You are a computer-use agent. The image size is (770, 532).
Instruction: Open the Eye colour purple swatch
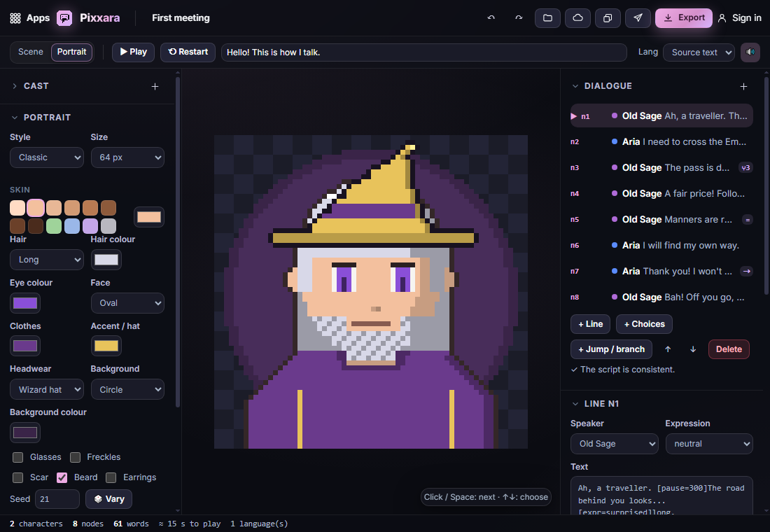[25, 303]
